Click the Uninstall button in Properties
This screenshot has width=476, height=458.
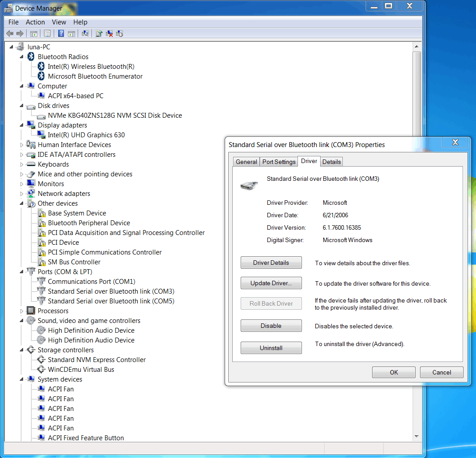[x=271, y=348]
